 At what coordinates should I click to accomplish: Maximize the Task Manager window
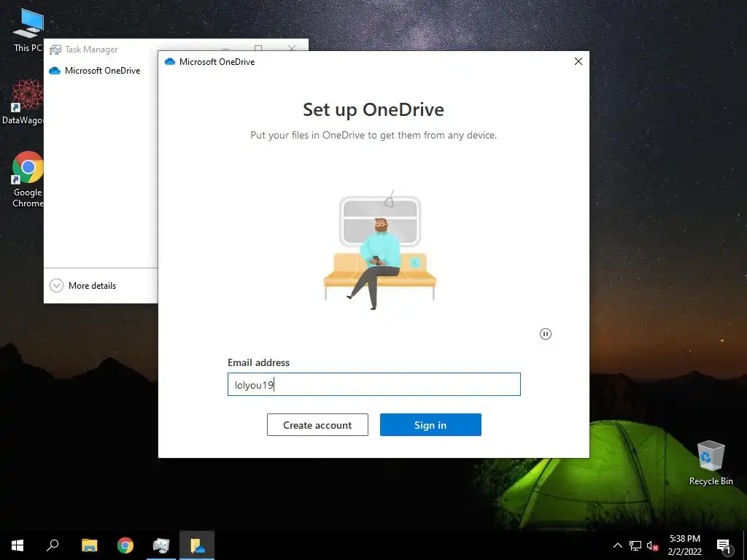tap(258, 47)
